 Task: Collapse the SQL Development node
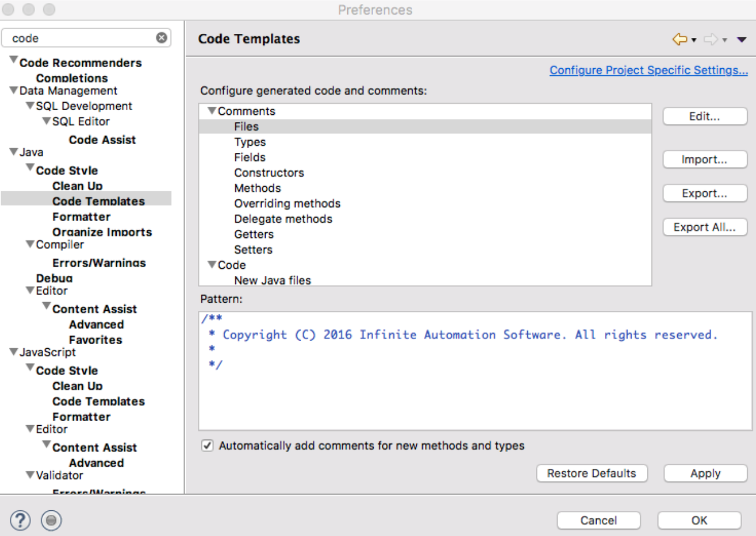click(x=30, y=107)
